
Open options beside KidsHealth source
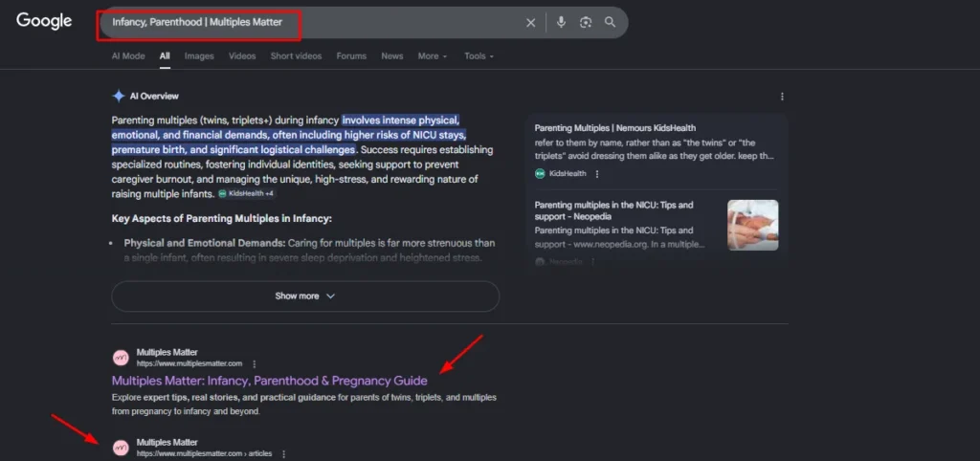(597, 174)
